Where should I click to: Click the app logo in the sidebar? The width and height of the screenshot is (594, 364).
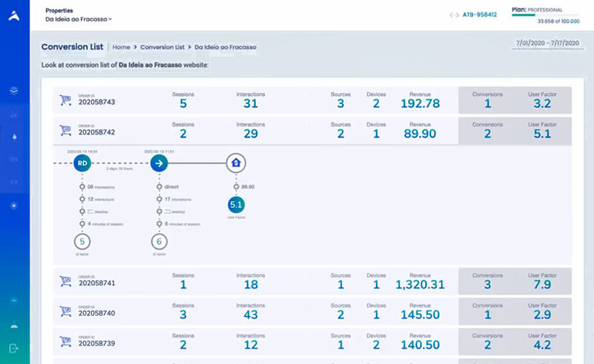[14, 16]
